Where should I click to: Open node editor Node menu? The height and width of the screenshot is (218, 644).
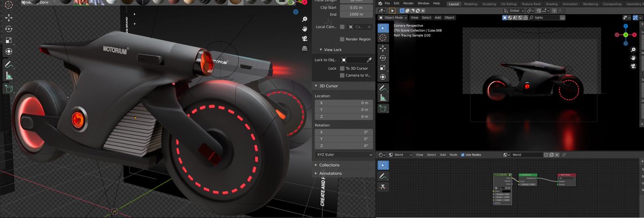click(x=453, y=155)
